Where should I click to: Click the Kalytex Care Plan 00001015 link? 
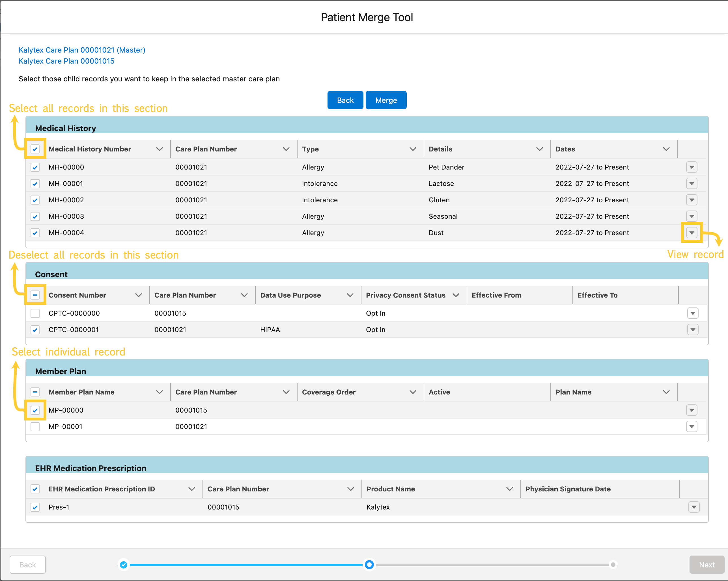tap(67, 61)
